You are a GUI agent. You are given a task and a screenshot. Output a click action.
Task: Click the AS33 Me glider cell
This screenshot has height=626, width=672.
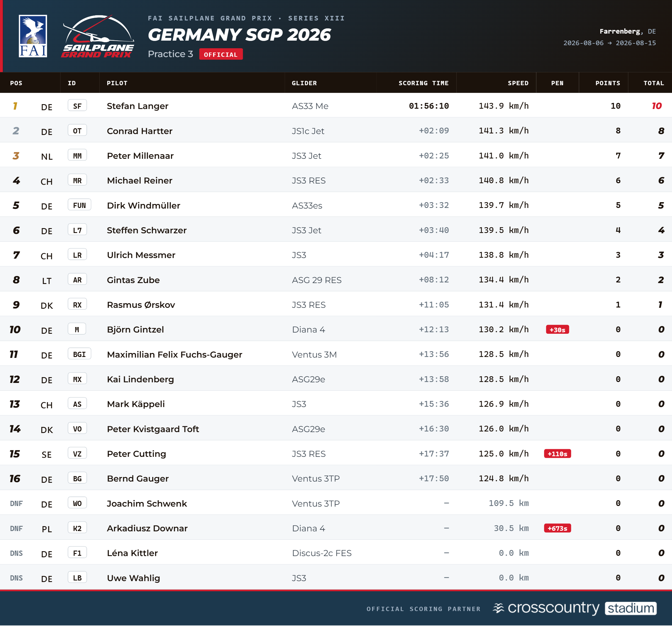[310, 106]
